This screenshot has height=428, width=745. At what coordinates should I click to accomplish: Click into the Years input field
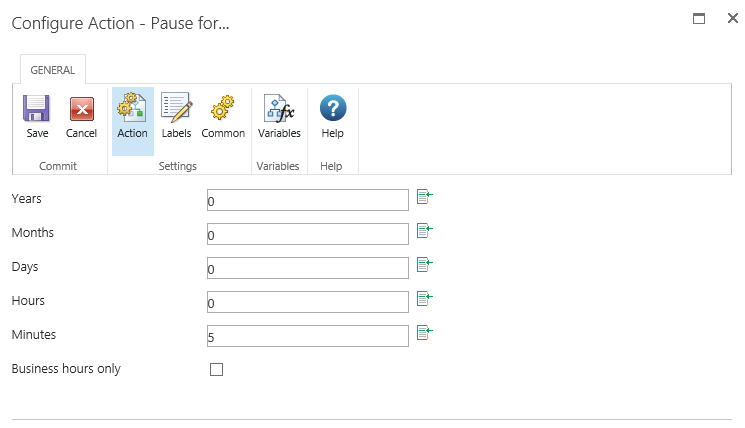(308, 201)
